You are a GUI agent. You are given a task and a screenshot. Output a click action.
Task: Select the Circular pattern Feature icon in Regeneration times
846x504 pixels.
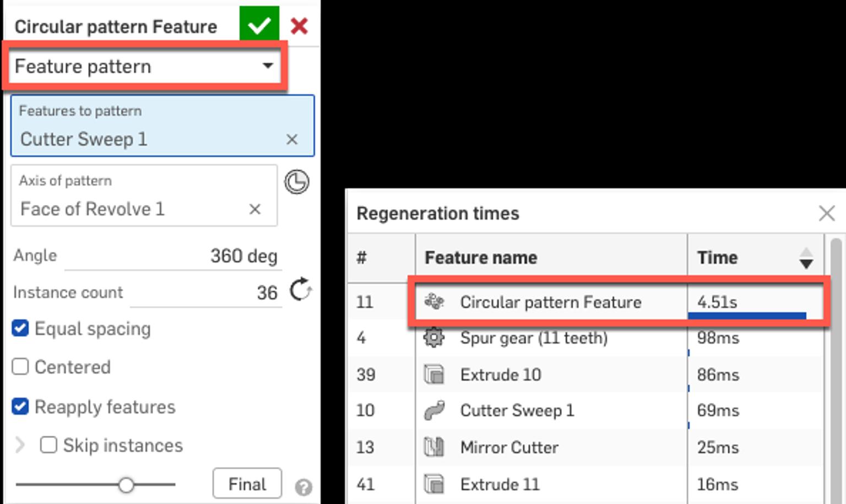(x=434, y=302)
